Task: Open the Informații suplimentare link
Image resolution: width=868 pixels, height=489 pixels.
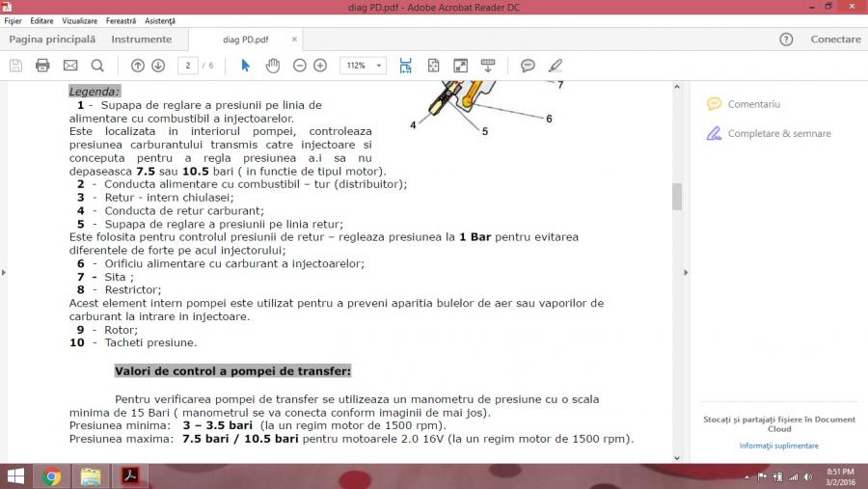Action: (778, 446)
